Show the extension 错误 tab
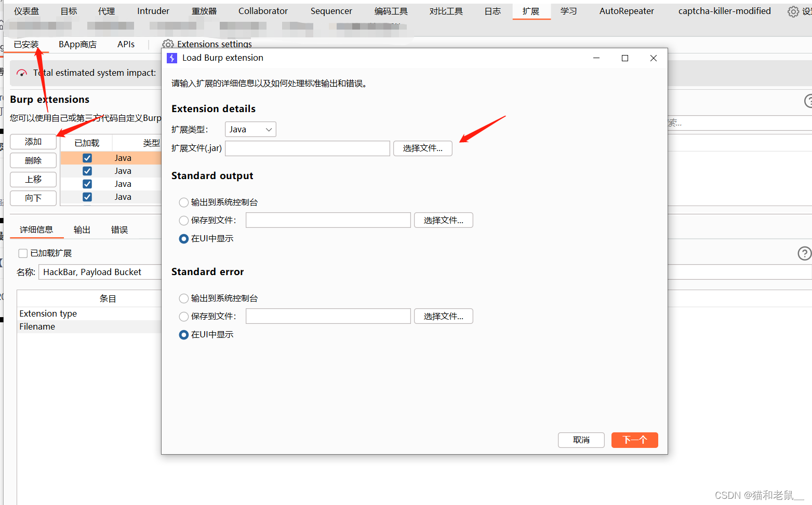 [119, 230]
